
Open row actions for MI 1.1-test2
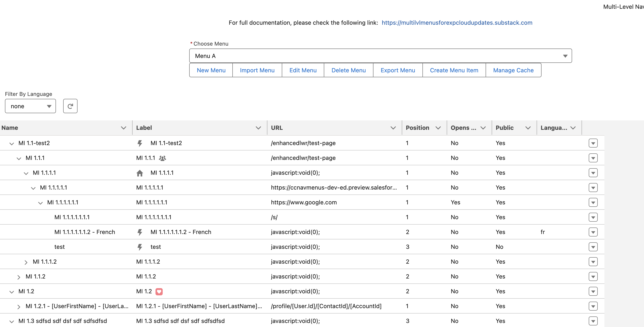[x=593, y=143]
